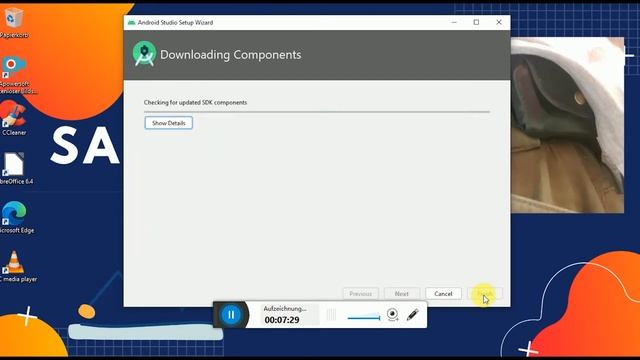Open the recorder pencil annotation tool
Screen dimensions: 640x360
click(413, 315)
